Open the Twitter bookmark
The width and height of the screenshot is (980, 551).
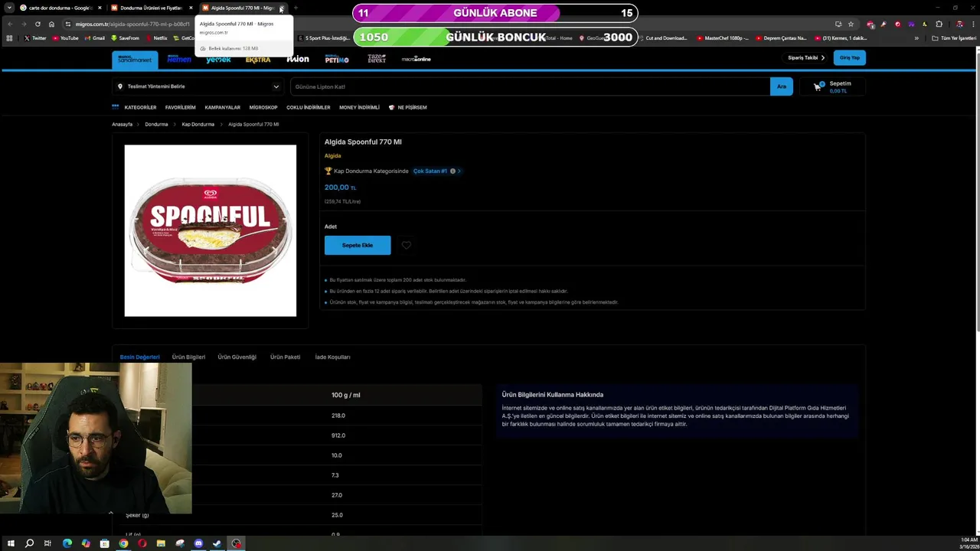35,37
